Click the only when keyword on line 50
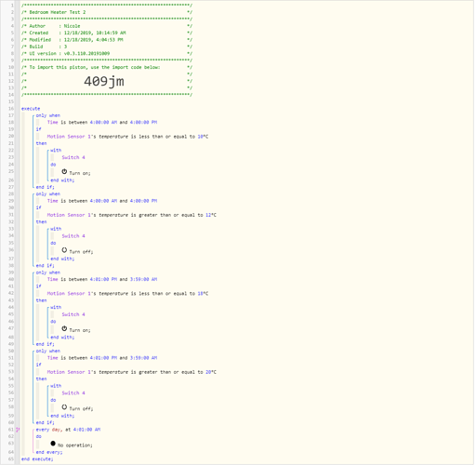 (48, 352)
